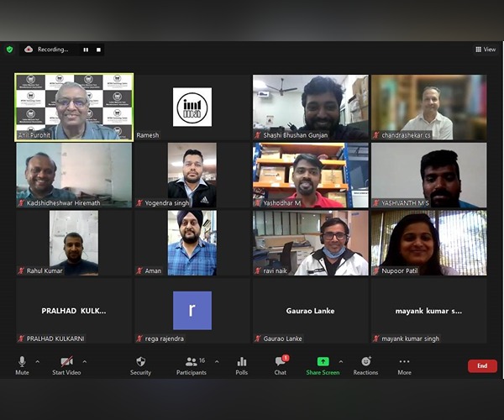This screenshot has width=504, height=420.
Task: Expand the share options arrow beside Share Screen
Action: click(340, 361)
